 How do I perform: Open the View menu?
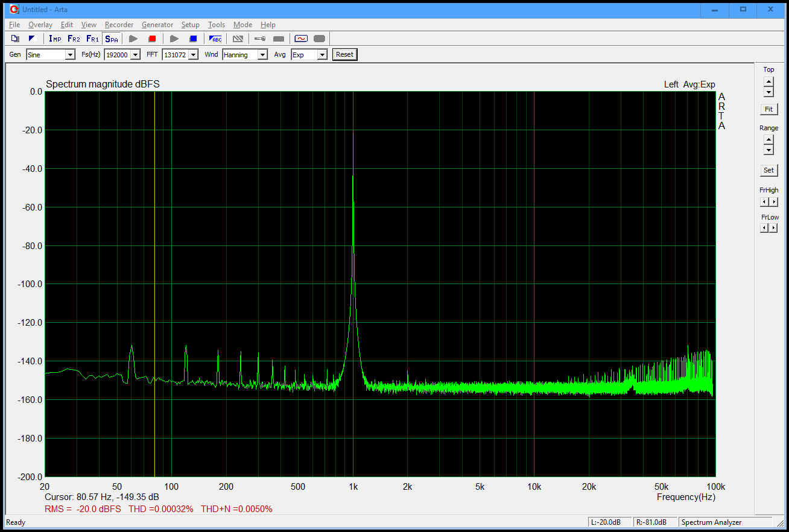(89, 25)
